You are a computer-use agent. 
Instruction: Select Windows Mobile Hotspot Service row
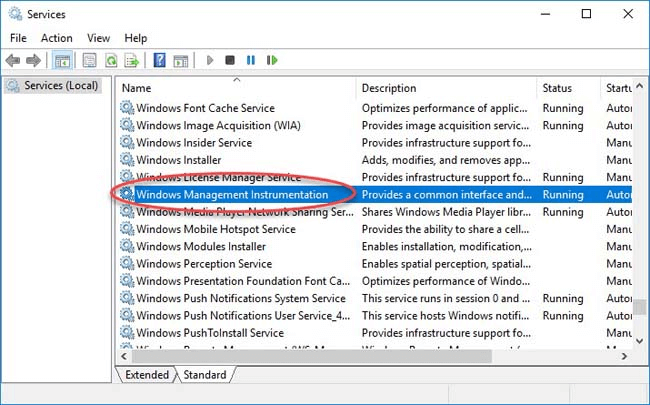tap(375, 229)
